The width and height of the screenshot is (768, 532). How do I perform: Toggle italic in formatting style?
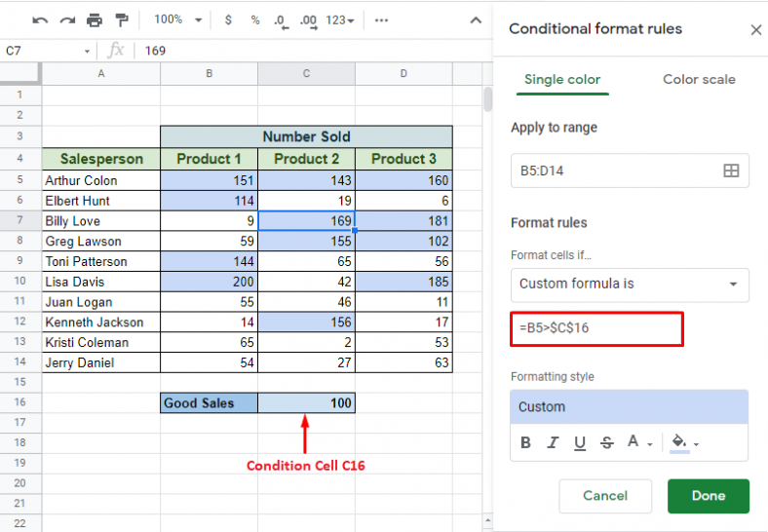coord(554,442)
